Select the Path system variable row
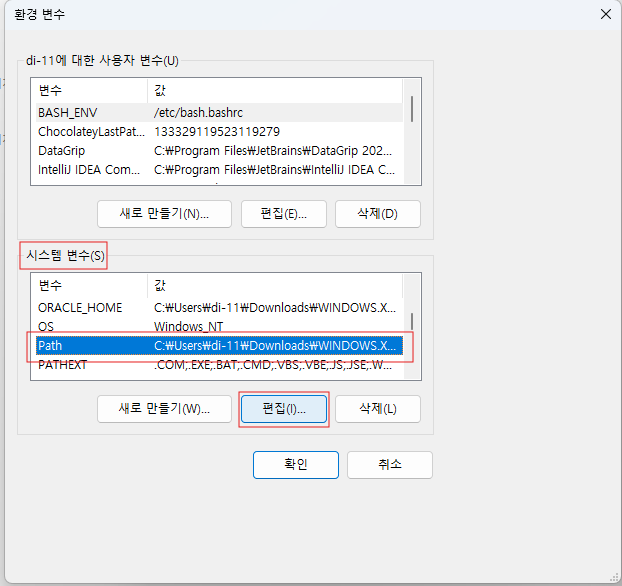Screen dimensions: 622x586 pos(219,346)
